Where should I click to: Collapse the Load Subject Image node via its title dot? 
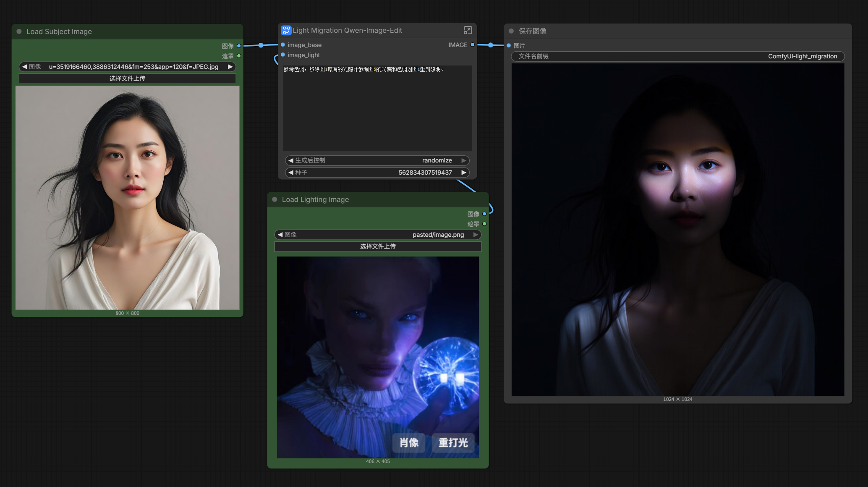19,31
